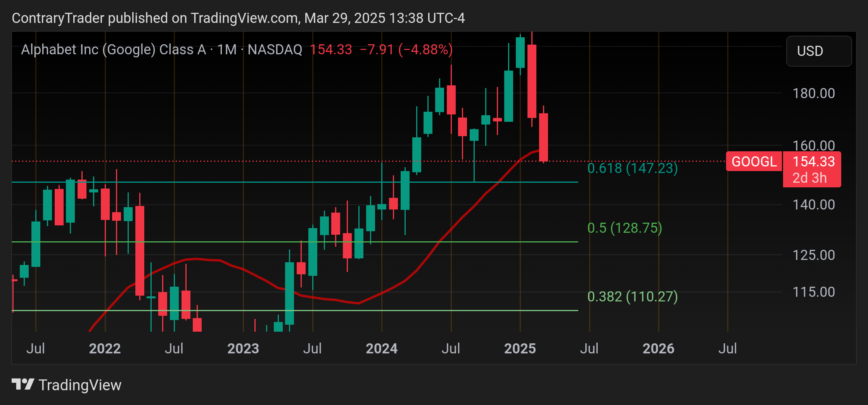The width and height of the screenshot is (868, 405).
Task: Click the 2025 time axis label
Action: [520, 348]
